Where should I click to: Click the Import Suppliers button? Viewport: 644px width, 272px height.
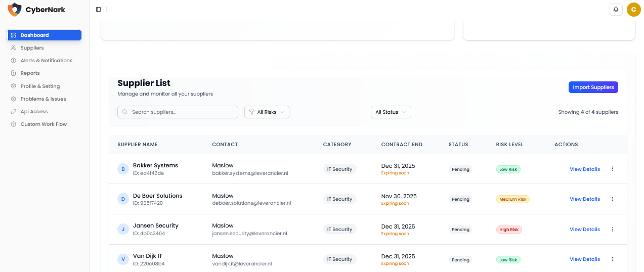(593, 87)
